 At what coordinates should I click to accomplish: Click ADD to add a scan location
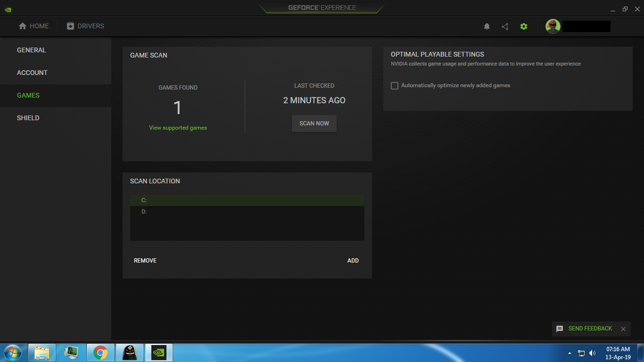[x=353, y=260]
